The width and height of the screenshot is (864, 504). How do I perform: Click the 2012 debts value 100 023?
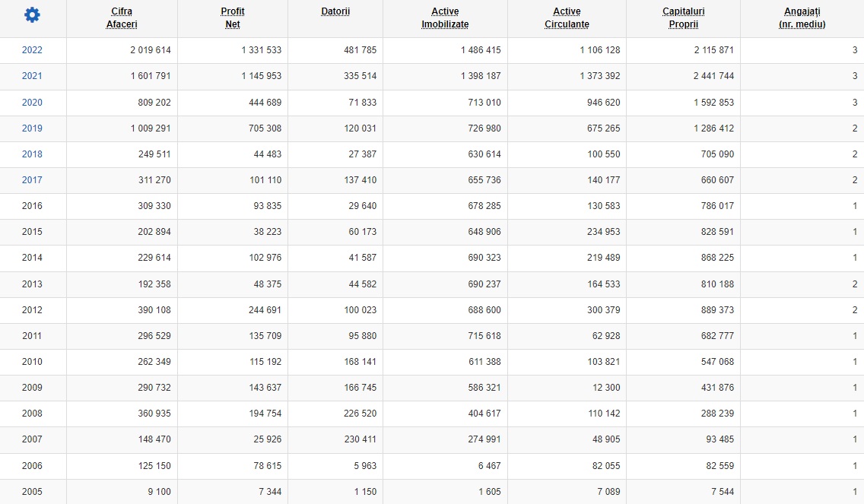(360, 310)
